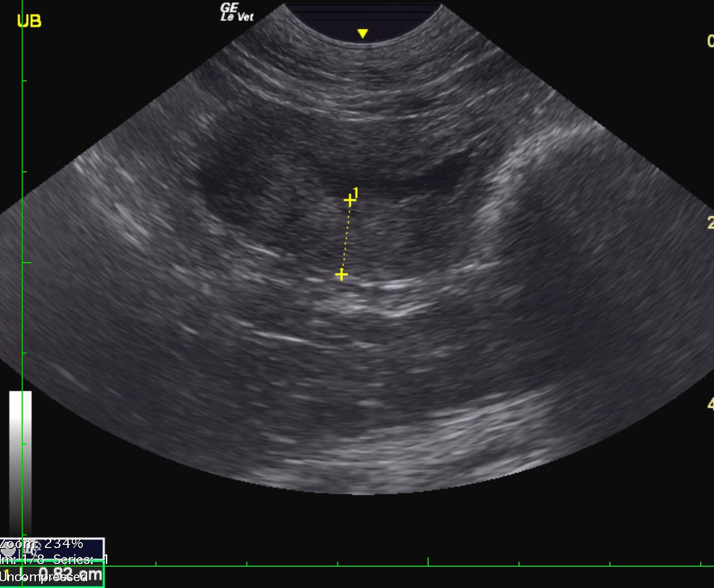Click the depth scale marker 4
Screen dimensions: 714x588
point(710,404)
